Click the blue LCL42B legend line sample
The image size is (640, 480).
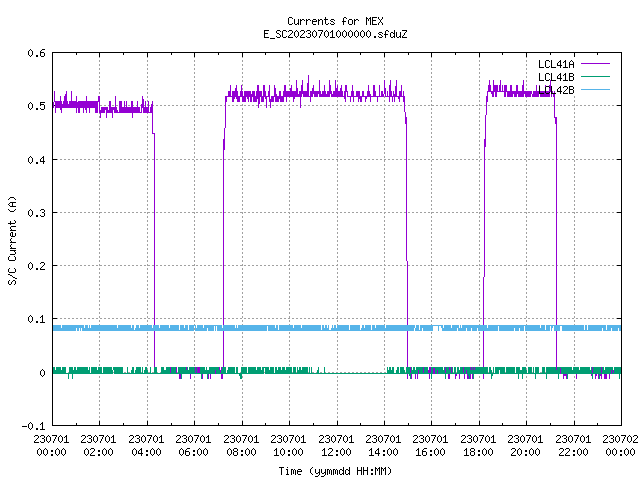(x=595, y=89)
